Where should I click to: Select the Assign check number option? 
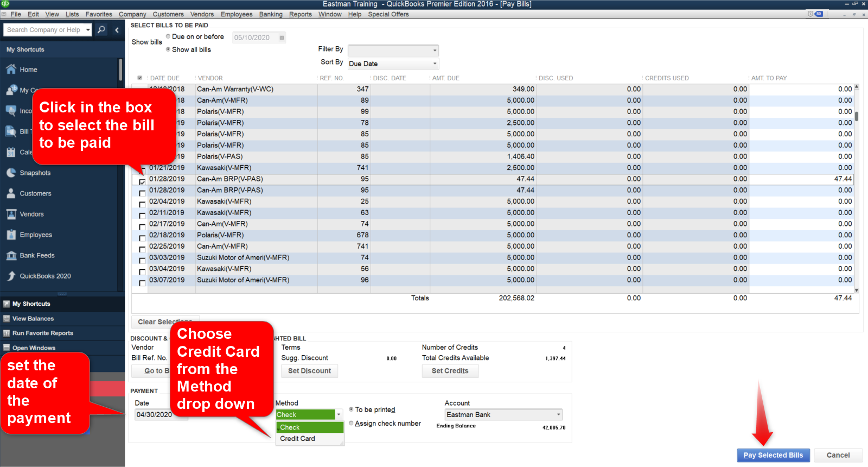coord(351,423)
